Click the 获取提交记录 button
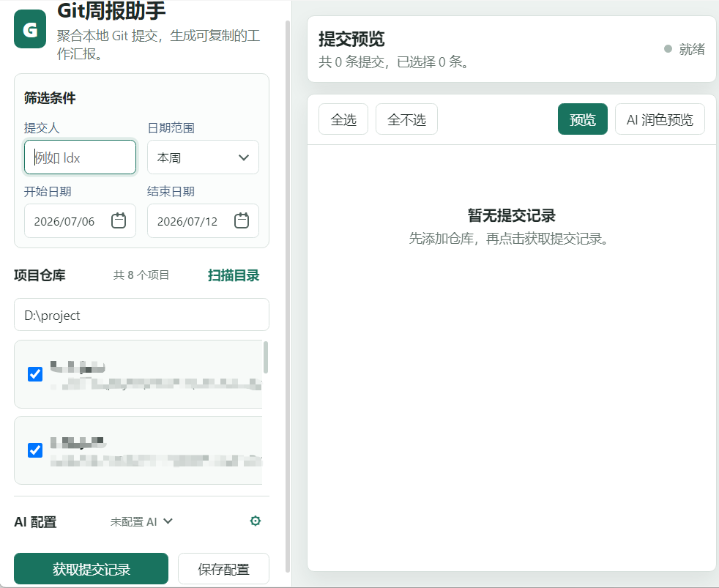 pyautogui.click(x=92, y=569)
